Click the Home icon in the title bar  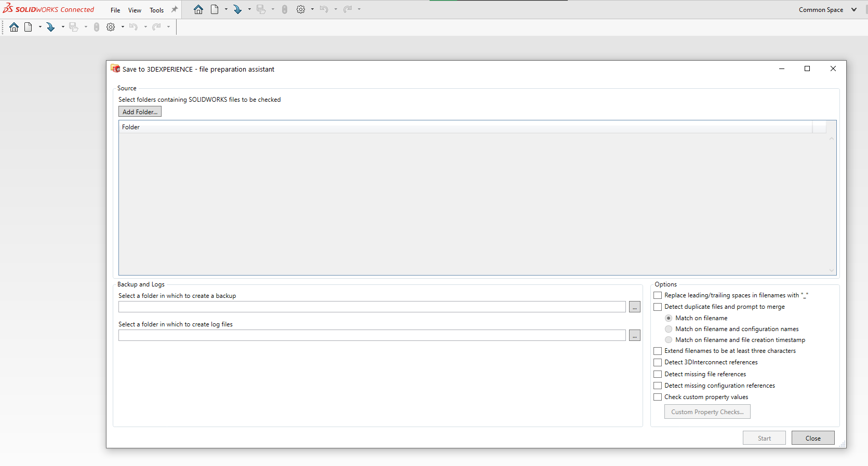(198, 9)
